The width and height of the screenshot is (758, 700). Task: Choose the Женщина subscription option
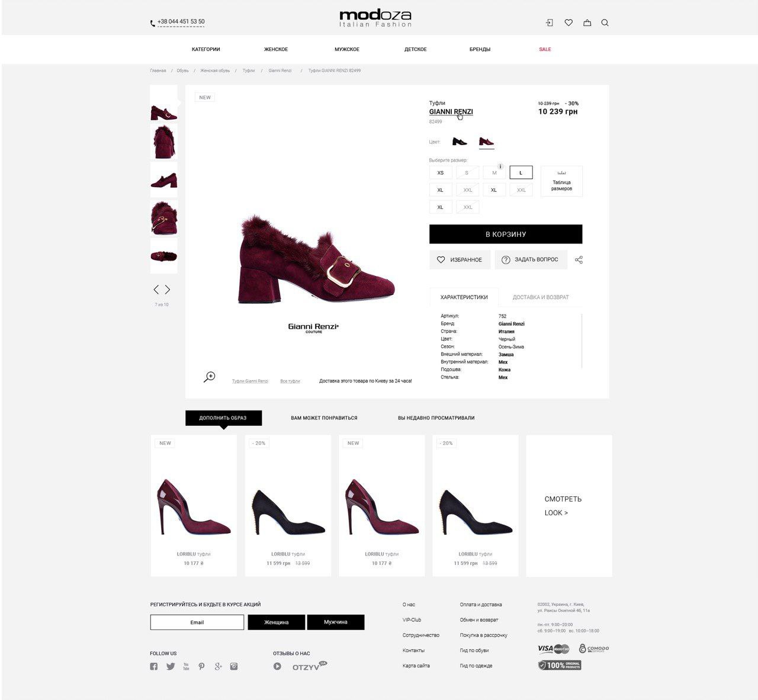click(x=277, y=622)
